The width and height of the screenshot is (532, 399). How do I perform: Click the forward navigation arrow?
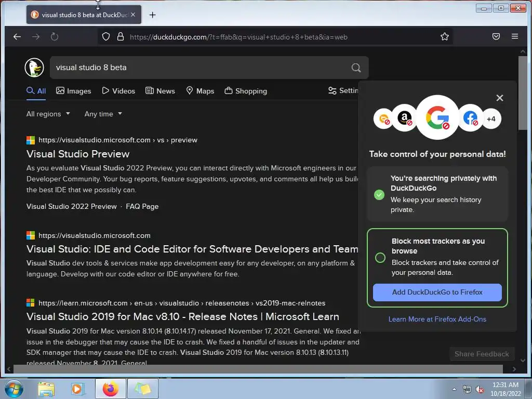pyautogui.click(x=36, y=37)
